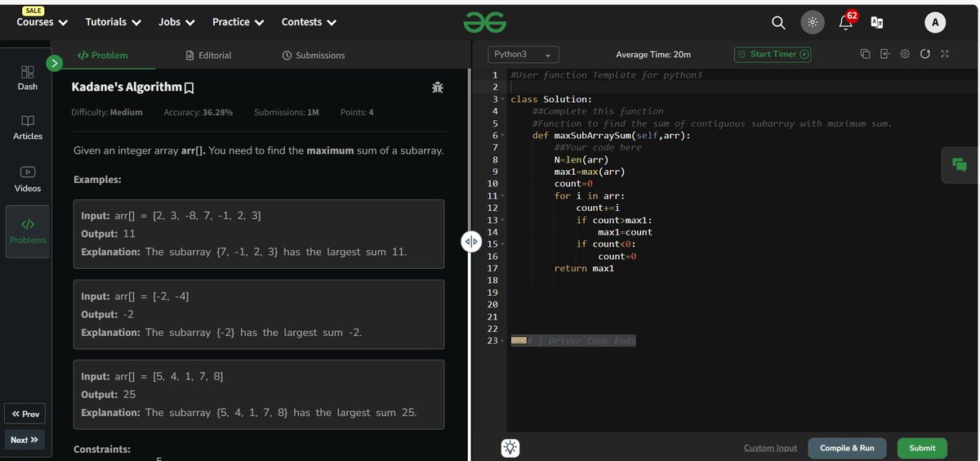Click Points: 4 text
Screen dimensions: 980x461
tap(357, 112)
